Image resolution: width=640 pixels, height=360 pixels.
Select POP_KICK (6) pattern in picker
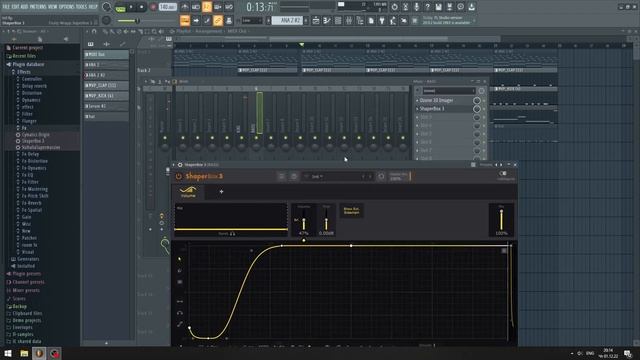click(x=107, y=96)
